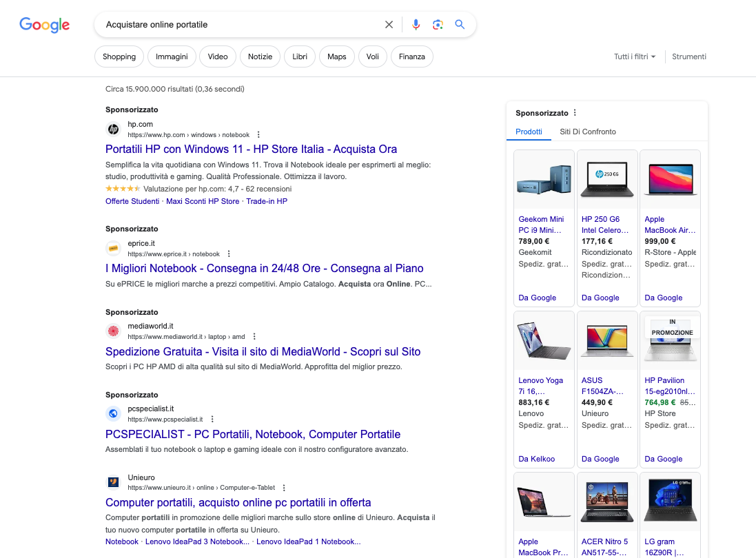
Task: Open ACER Nitro 5 product image
Action: (607, 502)
